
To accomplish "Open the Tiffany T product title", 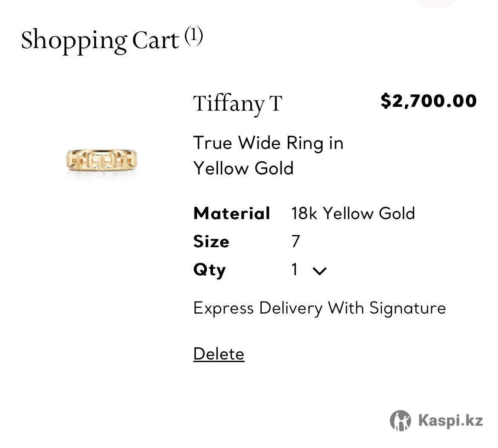I will click(238, 103).
